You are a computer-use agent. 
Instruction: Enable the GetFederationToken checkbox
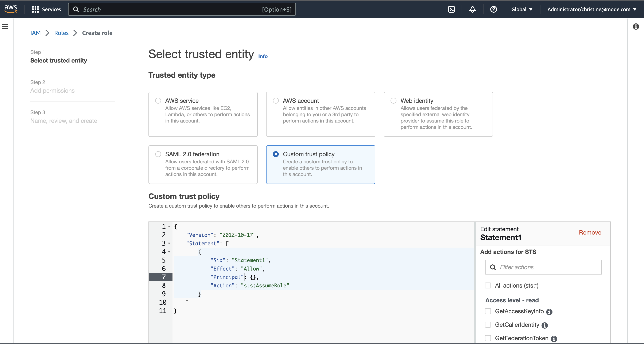pos(488,338)
